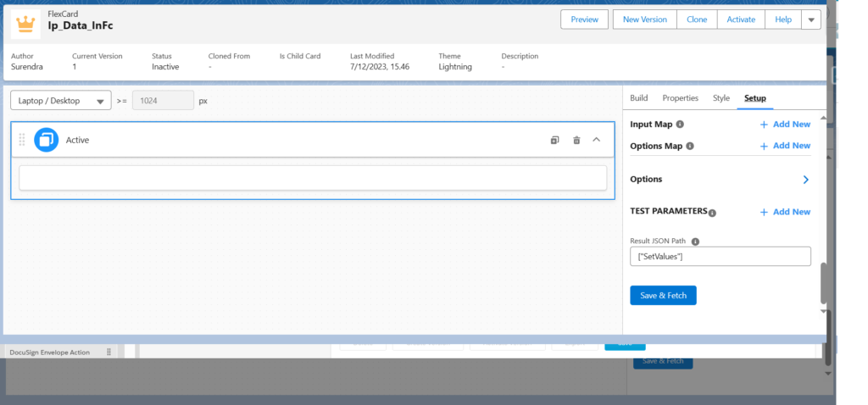Add new TEST PARAMETERS entry
The height and width of the screenshot is (405, 868).
point(785,212)
